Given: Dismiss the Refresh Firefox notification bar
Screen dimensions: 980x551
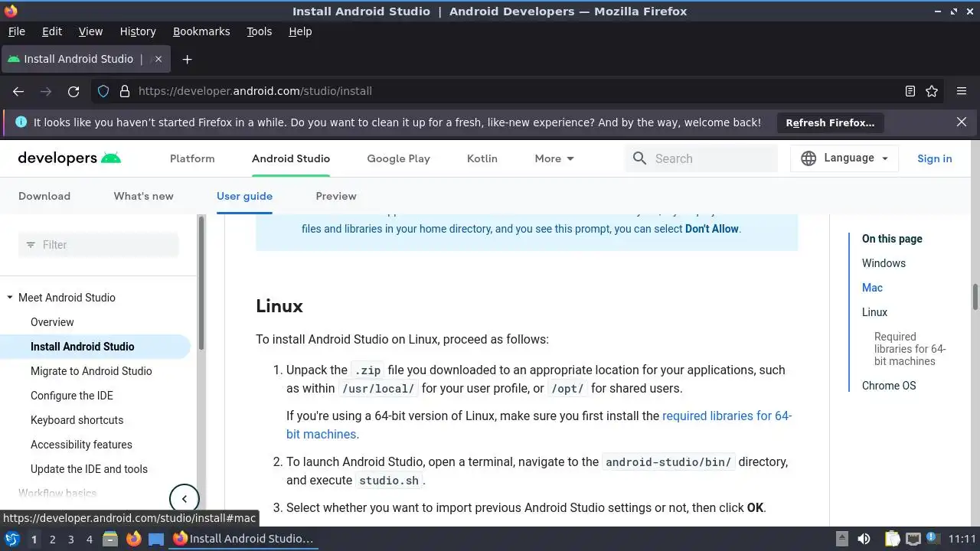Looking at the screenshot, I should point(962,122).
